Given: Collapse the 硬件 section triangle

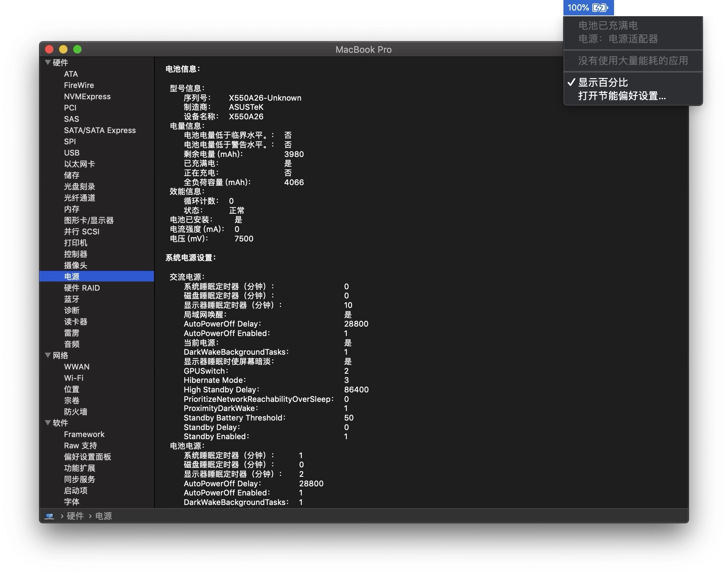Looking at the screenshot, I should pyautogui.click(x=48, y=62).
